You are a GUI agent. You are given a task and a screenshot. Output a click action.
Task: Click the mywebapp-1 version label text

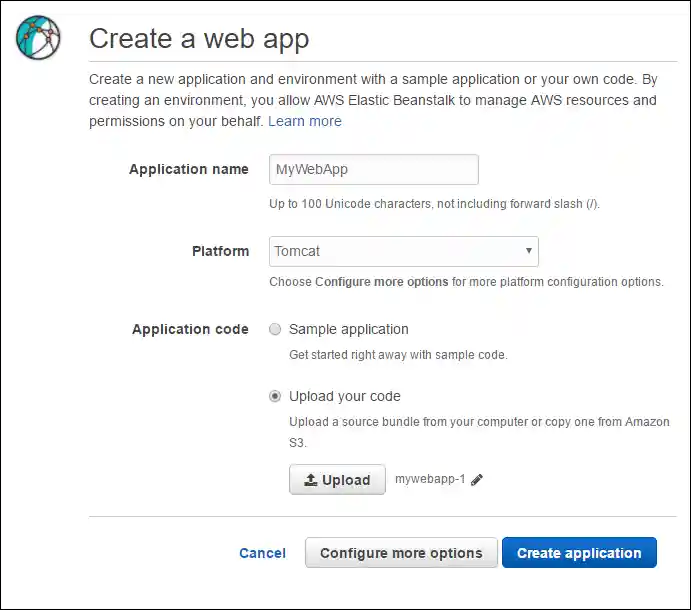(430, 479)
